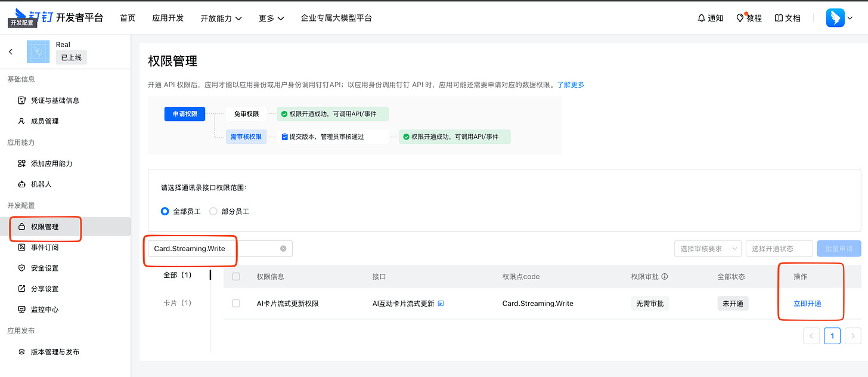Click the DingTalk developer platform logo

point(59,17)
